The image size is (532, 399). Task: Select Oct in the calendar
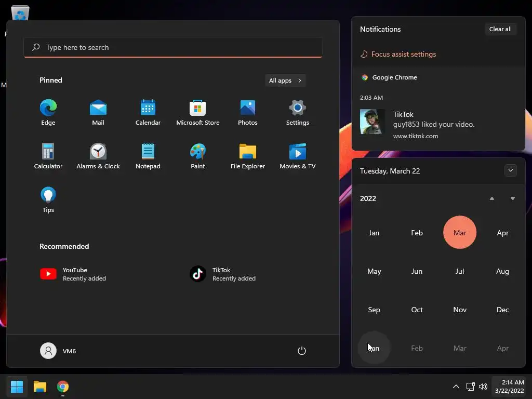(x=417, y=310)
